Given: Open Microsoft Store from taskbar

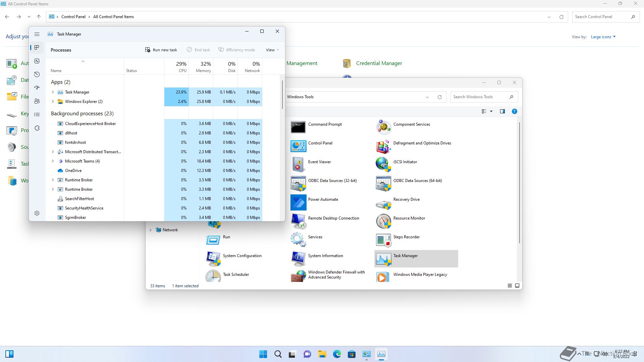Looking at the screenshot, I should [x=352, y=354].
